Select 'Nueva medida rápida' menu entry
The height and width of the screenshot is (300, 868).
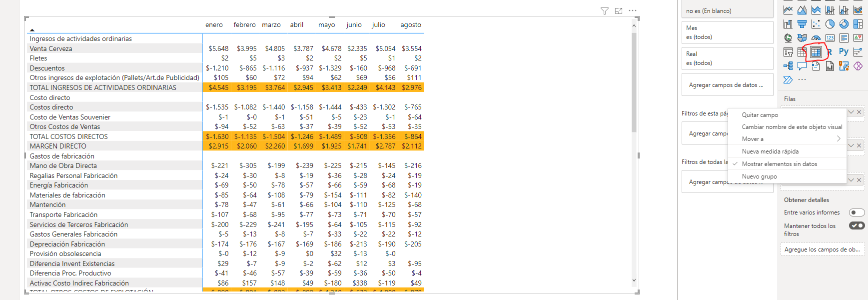(x=770, y=151)
